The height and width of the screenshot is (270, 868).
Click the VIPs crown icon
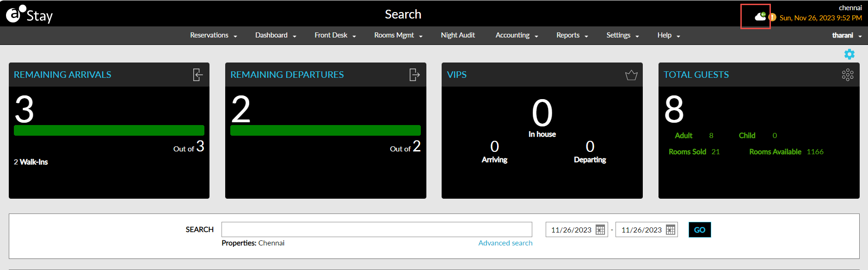point(631,75)
